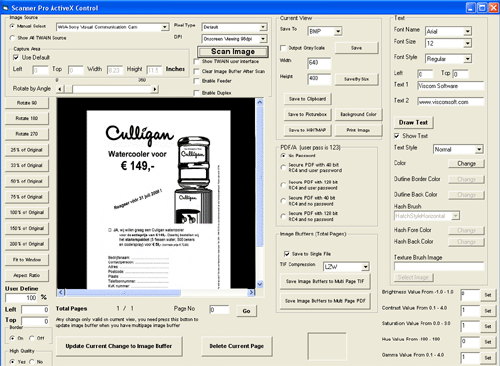
Task: Click the Rotate 180 button
Action: click(x=27, y=118)
